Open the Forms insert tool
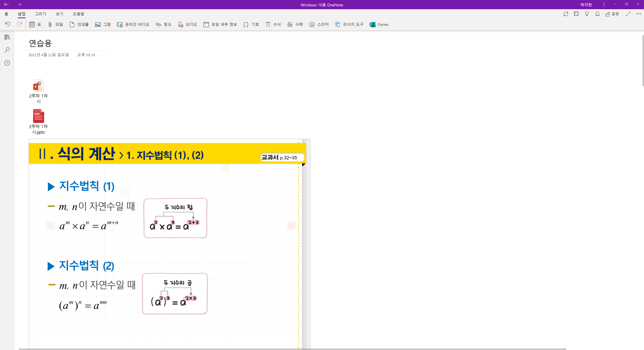This screenshot has height=350, width=644. (379, 24)
